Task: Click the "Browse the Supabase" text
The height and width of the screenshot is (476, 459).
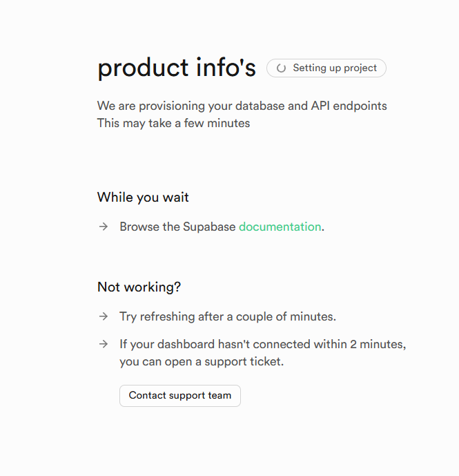Action: (177, 227)
